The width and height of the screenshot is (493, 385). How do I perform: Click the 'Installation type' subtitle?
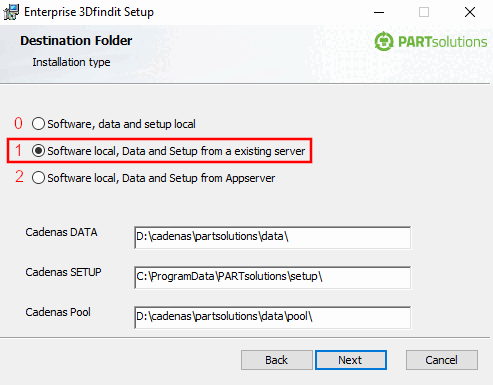(x=71, y=62)
